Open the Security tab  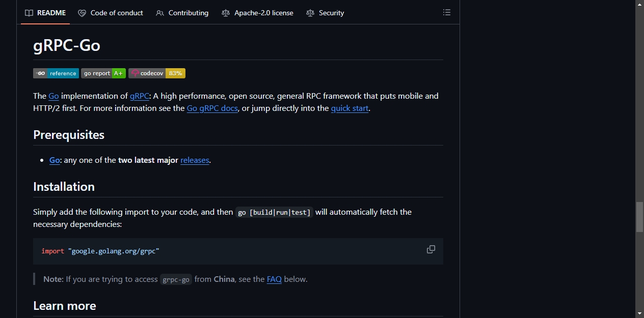pos(325,13)
